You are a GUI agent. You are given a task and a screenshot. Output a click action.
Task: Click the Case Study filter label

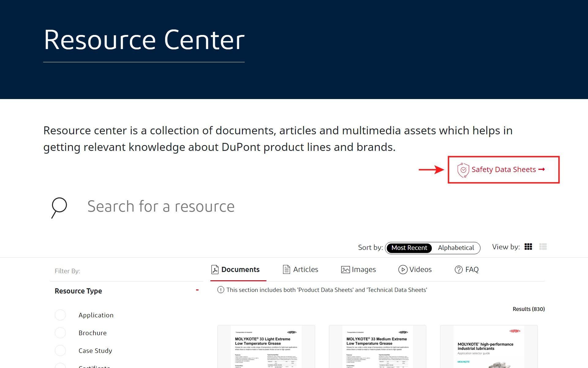[95, 351]
